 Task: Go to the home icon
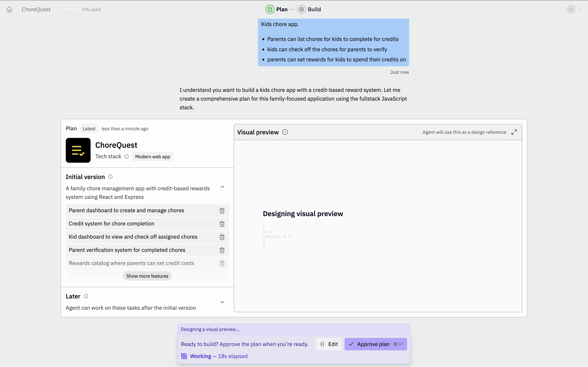9,10
